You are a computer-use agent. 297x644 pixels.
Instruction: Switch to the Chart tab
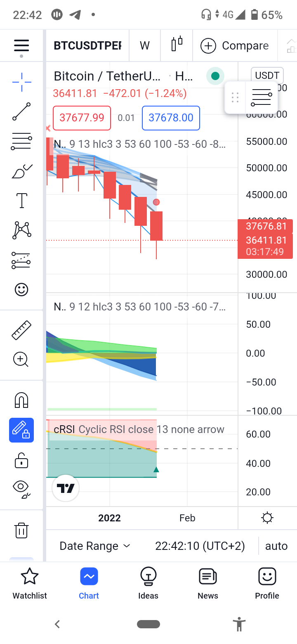pyautogui.click(x=89, y=584)
